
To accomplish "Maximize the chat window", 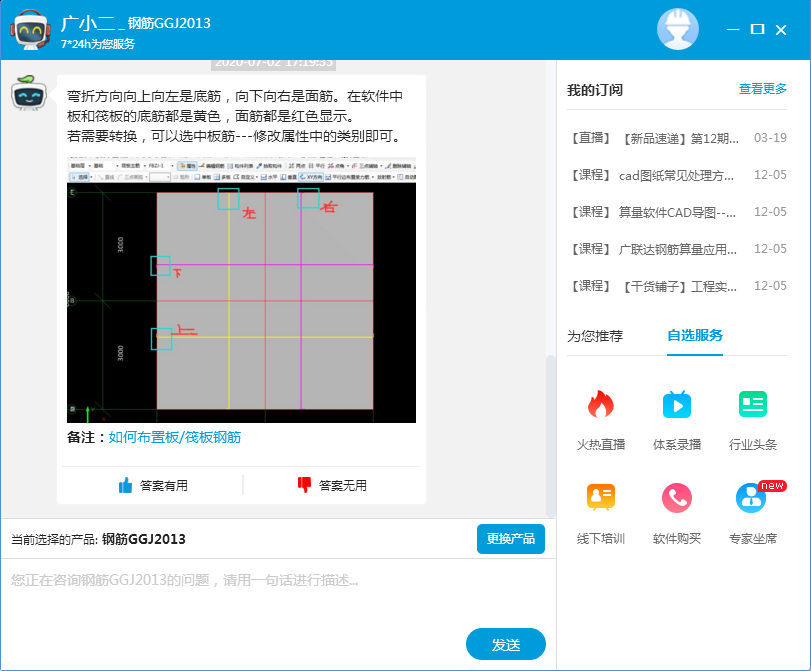I will tap(757, 29).
